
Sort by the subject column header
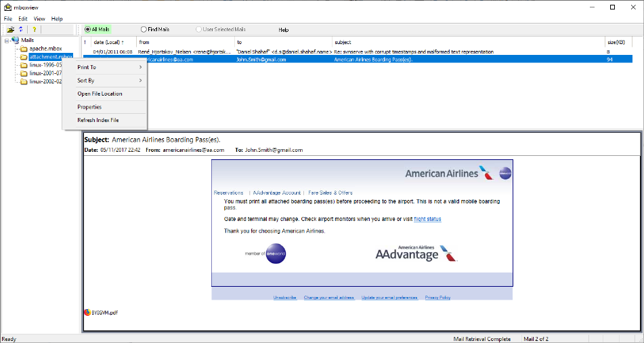point(468,42)
